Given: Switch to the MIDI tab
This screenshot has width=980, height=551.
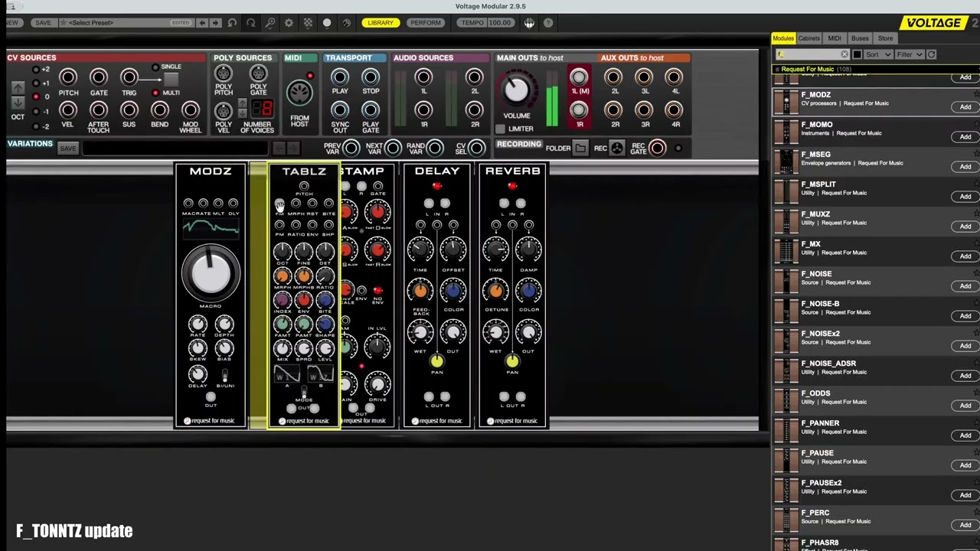Looking at the screenshot, I should [x=835, y=38].
